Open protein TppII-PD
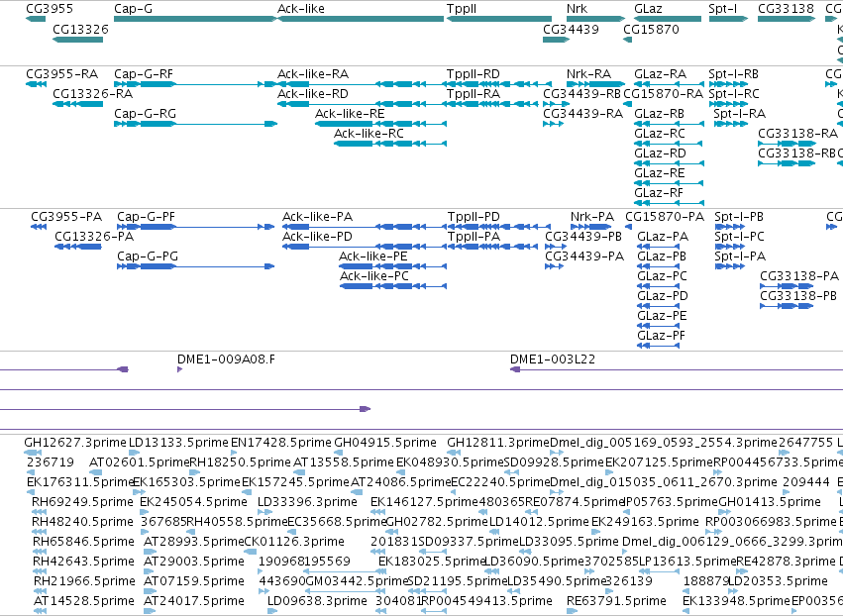843x616 pixels. point(474,217)
